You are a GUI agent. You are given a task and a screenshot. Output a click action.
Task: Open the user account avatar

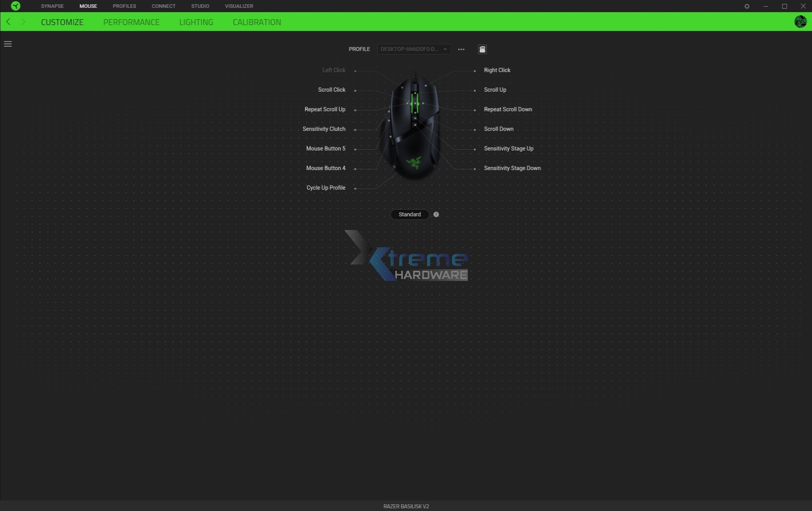pyautogui.click(x=801, y=22)
